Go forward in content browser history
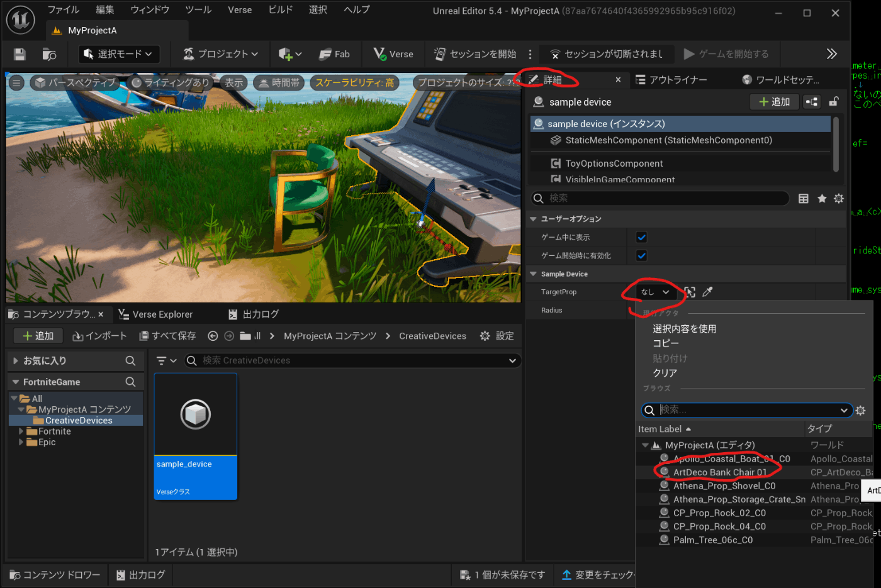This screenshot has height=588, width=881. [229, 336]
